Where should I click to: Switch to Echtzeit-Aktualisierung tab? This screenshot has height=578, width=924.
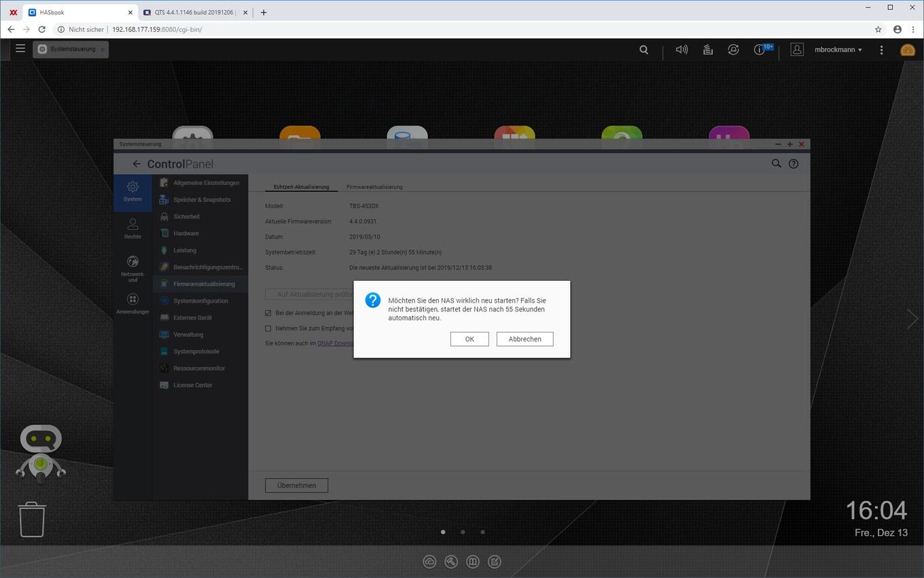coord(301,186)
